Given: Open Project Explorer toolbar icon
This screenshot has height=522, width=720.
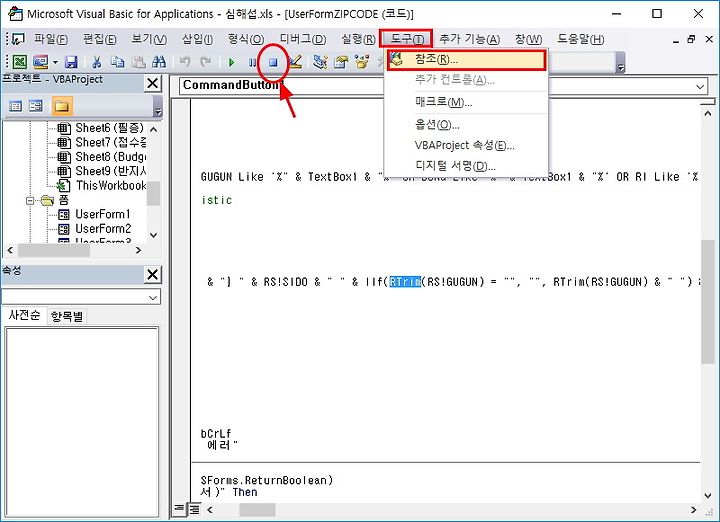Looking at the screenshot, I should click(x=320, y=62).
